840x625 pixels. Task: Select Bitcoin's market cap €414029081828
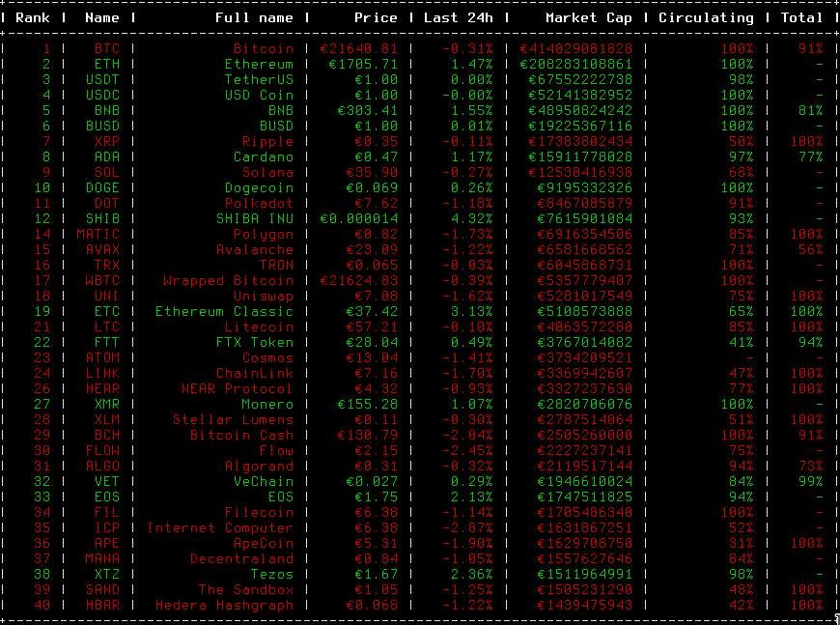click(575, 48)
